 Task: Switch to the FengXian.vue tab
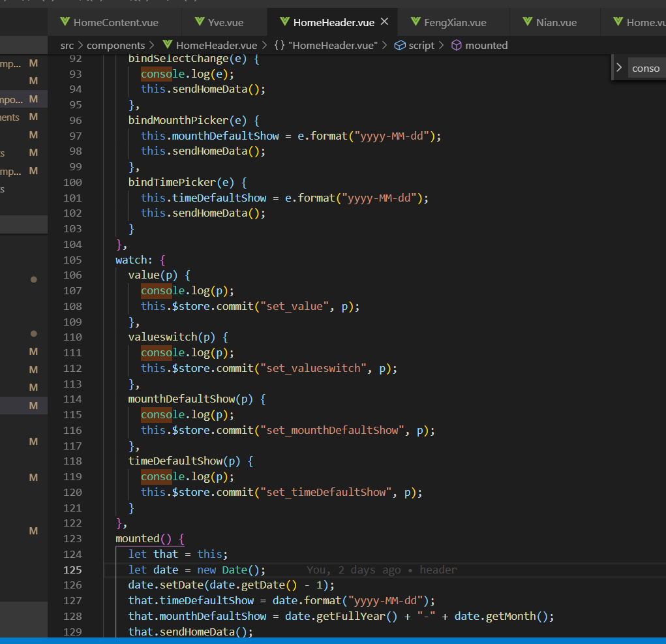[x=455, y=22]
